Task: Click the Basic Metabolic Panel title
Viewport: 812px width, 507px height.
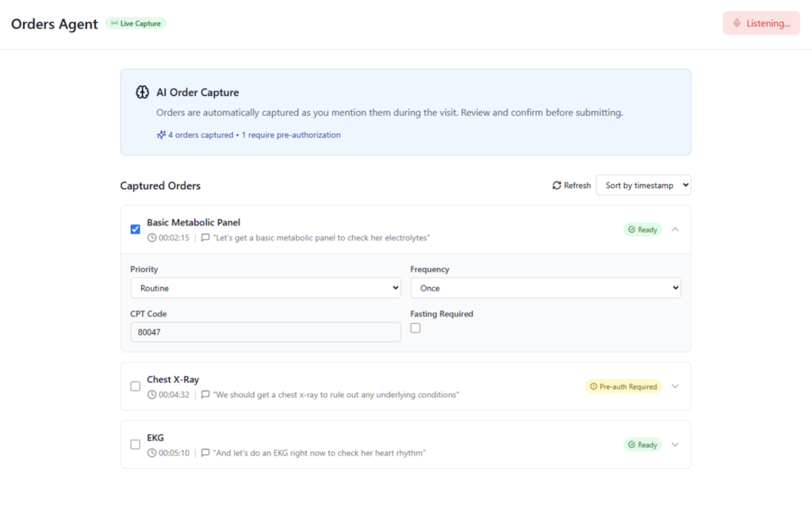Action: pos(193,222)
